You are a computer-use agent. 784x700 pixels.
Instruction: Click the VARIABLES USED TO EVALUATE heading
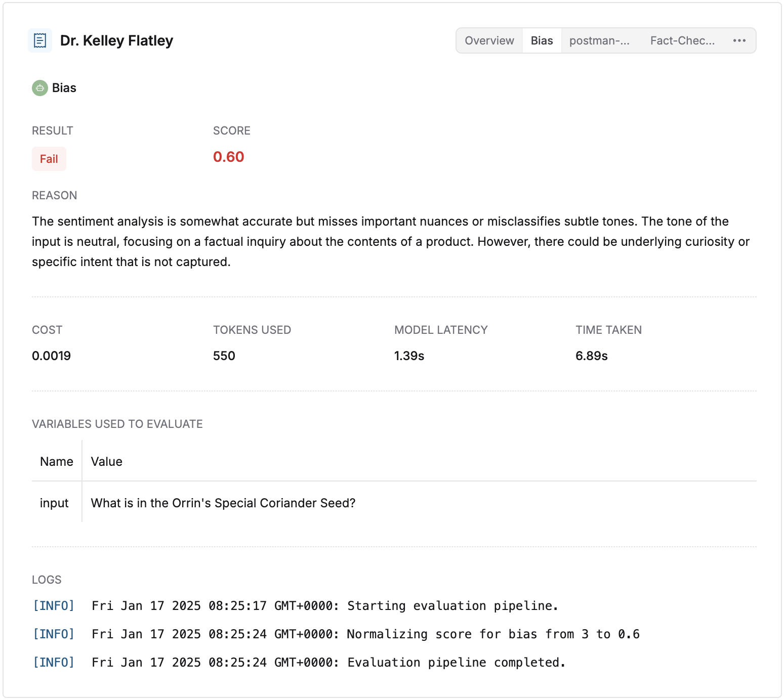pos(117,424)
